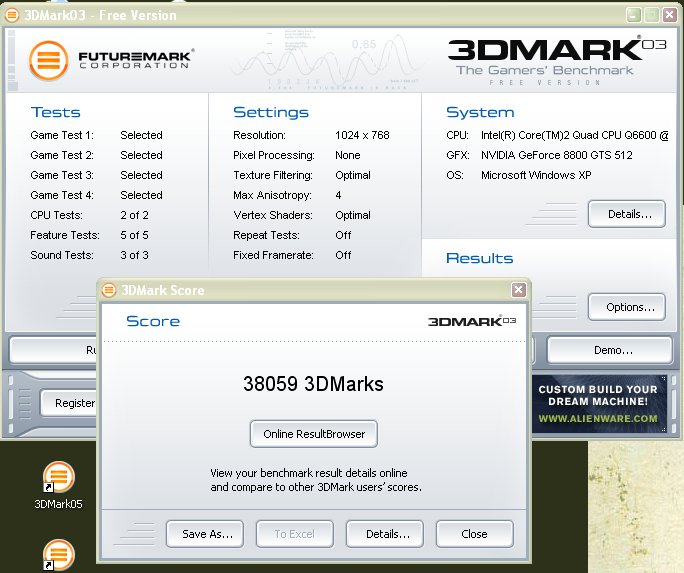The image size is (684, 573).
Task: Click the Fixed Framerate value Off
Action: tap(343, 255)
